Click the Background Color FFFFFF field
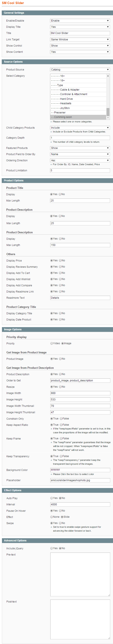The width and height of the screenshot is (113, 644). coord(80,470)
